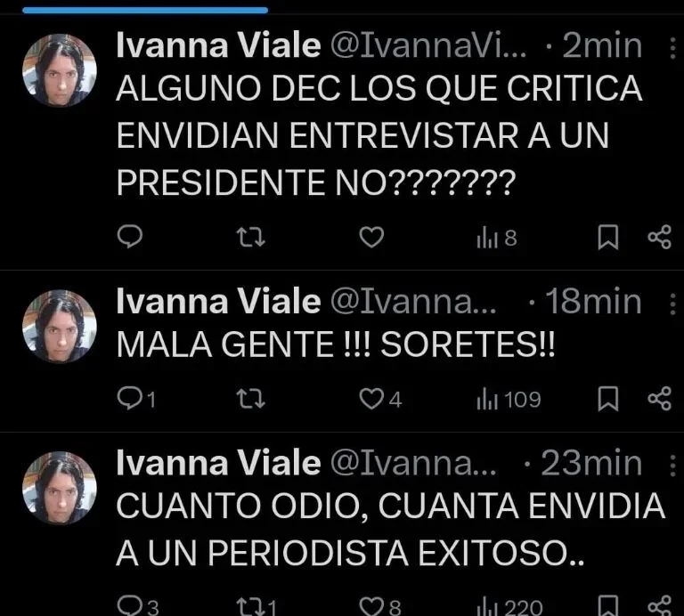Retweet the MALA GENTE SORETES tweet
684x616 pixels.
tap(250, 399)
